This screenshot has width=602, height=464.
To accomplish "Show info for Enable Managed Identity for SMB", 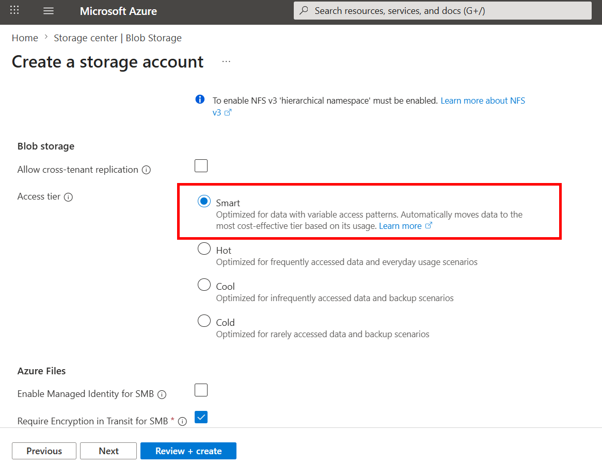I will coord(162,395).
